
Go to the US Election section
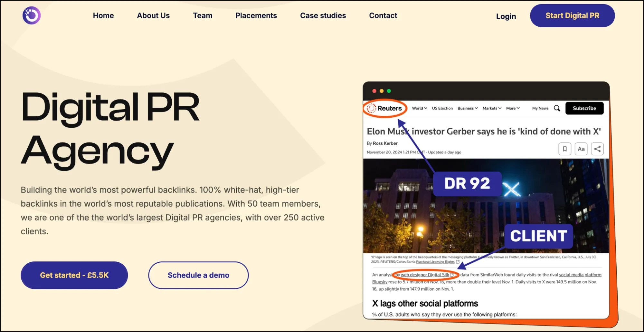pos(442,108)
